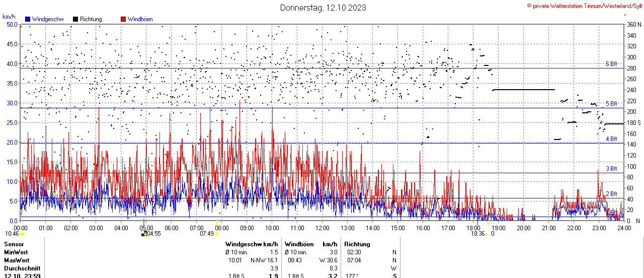This screenshot has height=278, width=644.
Task: Click the chart title Donnerstag, 12.10.2023
Action: tap(323, 8)
